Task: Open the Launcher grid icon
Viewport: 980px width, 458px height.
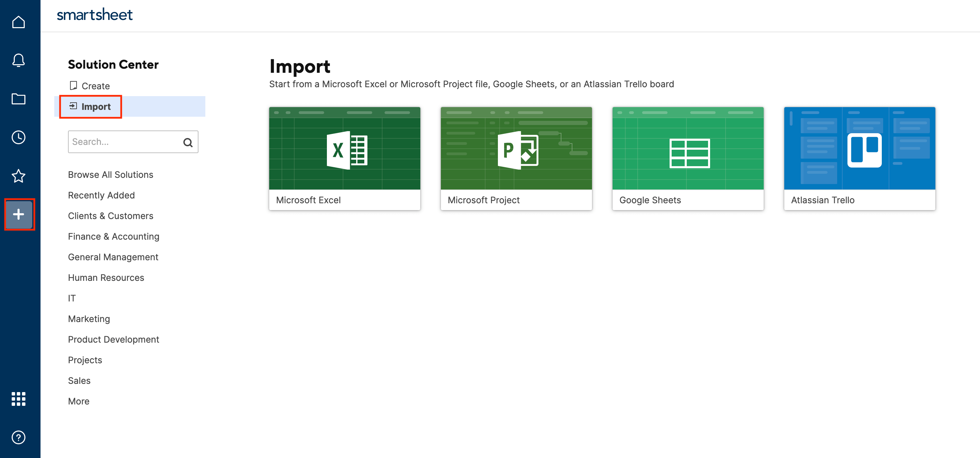Action: 18,399
